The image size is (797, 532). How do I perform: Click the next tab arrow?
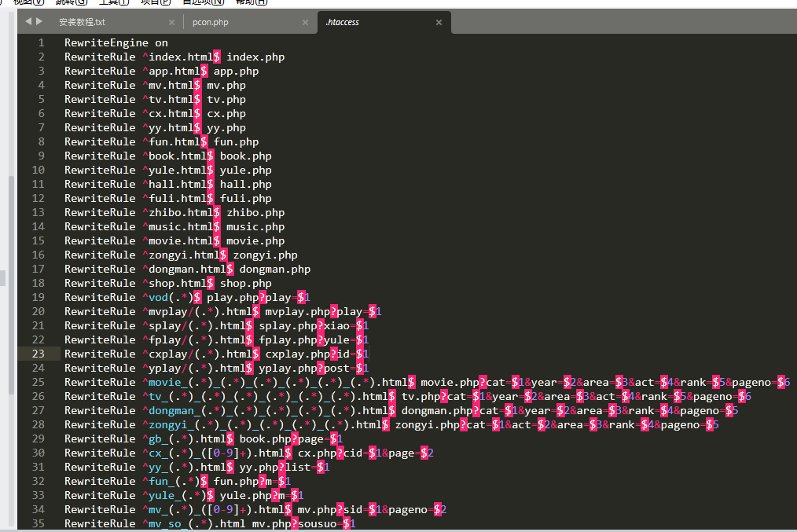[x=39, y=21]
